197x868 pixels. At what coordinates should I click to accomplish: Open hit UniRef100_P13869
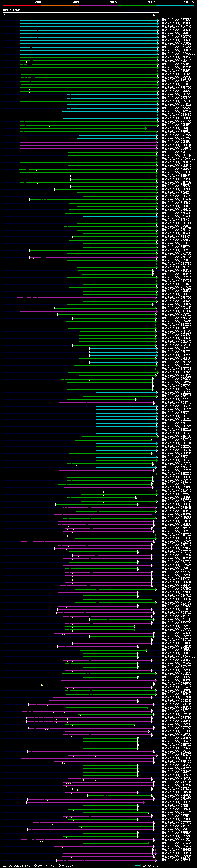click(x=177, y=43)
